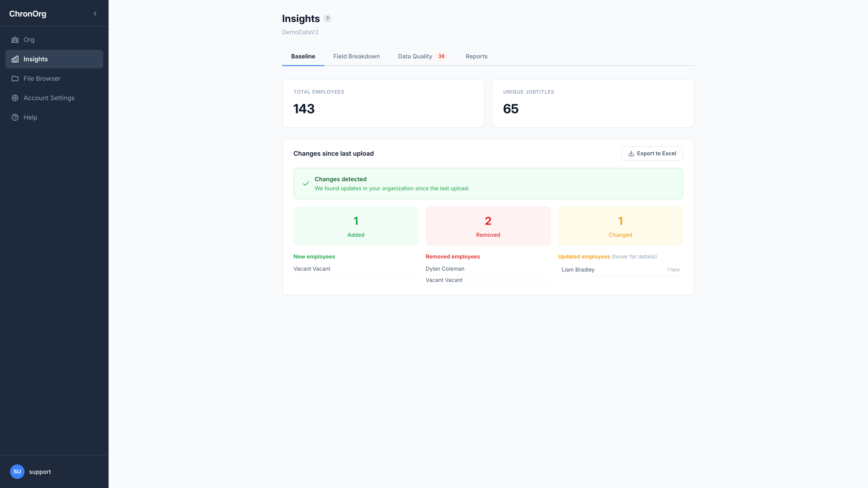The image size is (868, 488).
Task: Click the green checkmark in Changes detected banner
Action: click(x=306, y=183)
